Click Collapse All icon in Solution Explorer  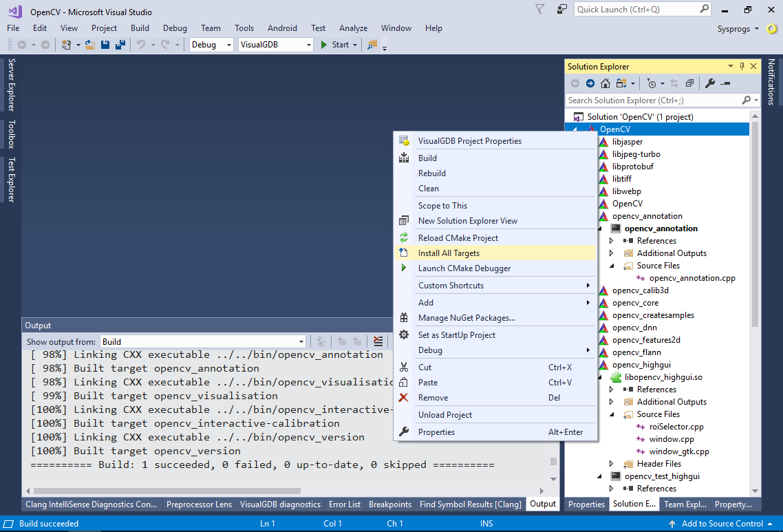(689, 83)
